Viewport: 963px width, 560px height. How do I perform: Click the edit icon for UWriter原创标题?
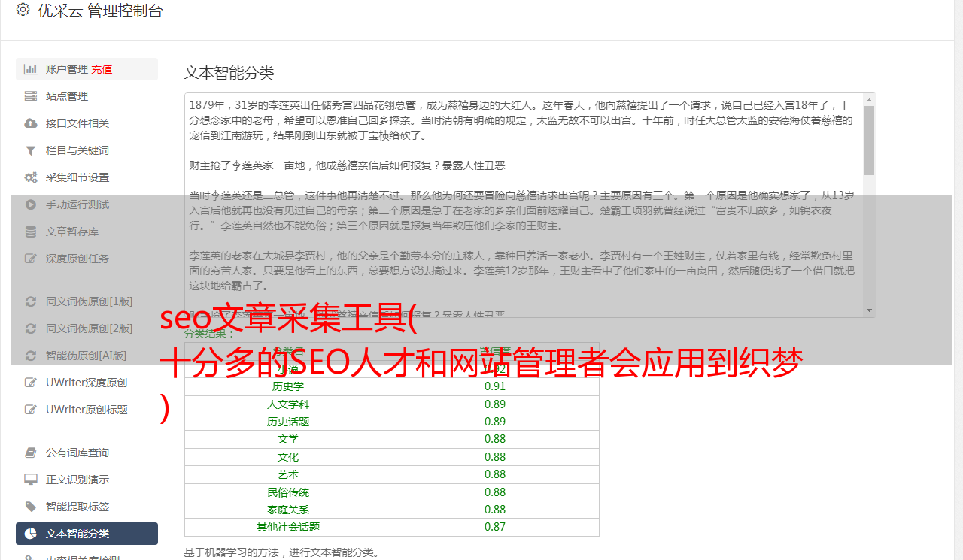click(x=31, y=410)
